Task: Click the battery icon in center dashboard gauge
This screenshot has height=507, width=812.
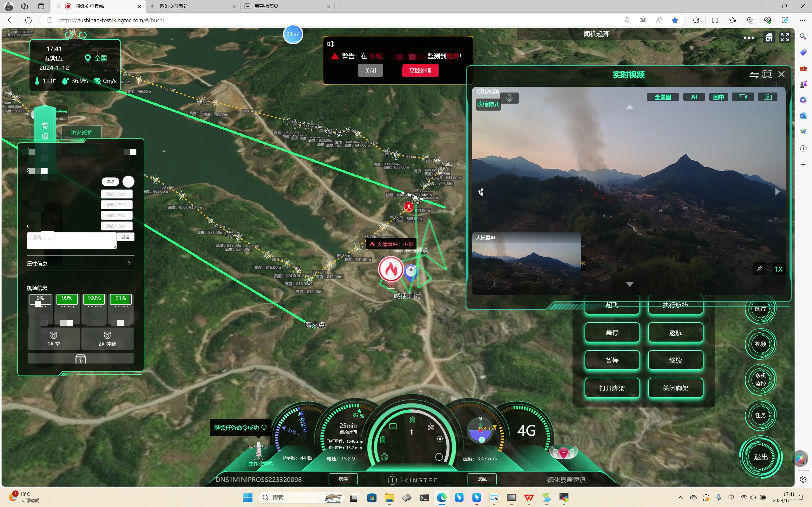Action: pyautogui.click(x=383, y=439)
